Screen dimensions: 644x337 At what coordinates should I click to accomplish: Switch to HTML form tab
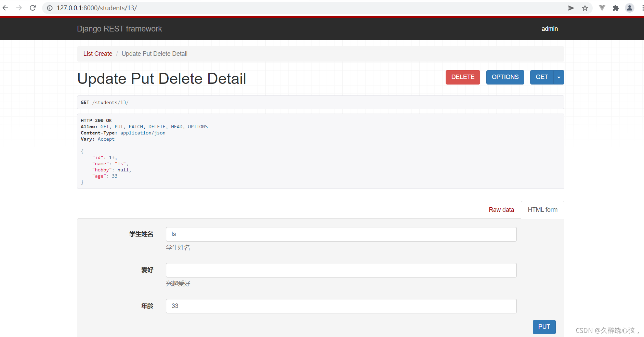542,210
